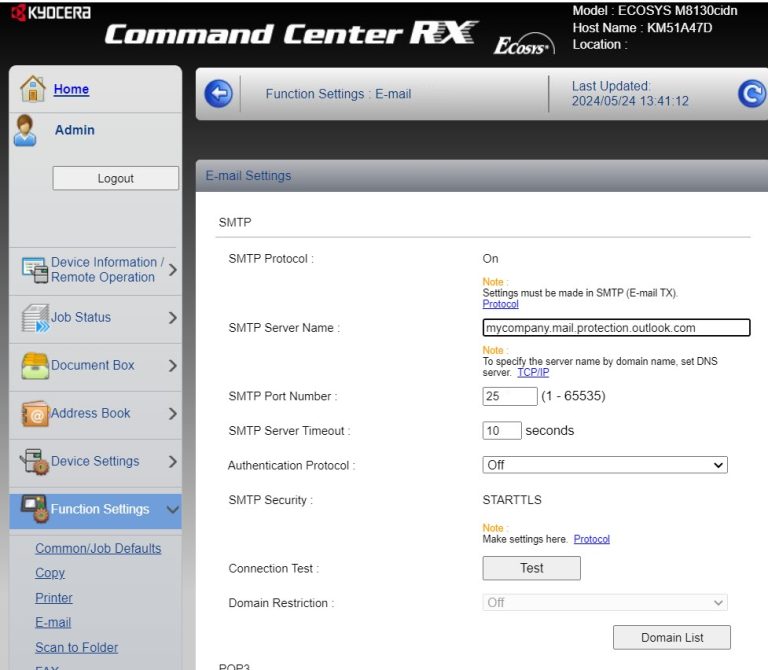The width and height of the screenshot is (768, 670).
Task: Collapse the Function Settings menu section
Action: coord(172,510)
